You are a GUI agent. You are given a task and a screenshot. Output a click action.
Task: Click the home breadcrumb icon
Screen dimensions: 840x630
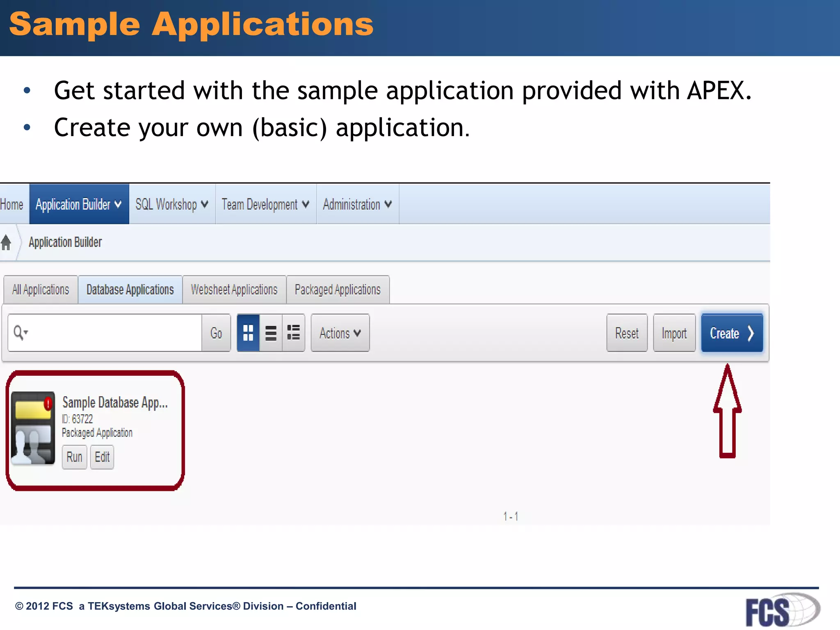[x=6, y=242]
